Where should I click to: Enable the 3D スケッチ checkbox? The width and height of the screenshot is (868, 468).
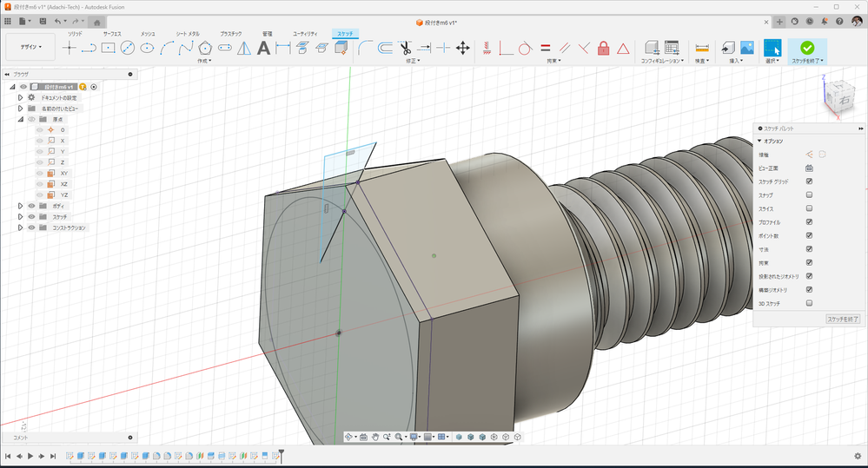pyautogui.click(x=809, y=303)
